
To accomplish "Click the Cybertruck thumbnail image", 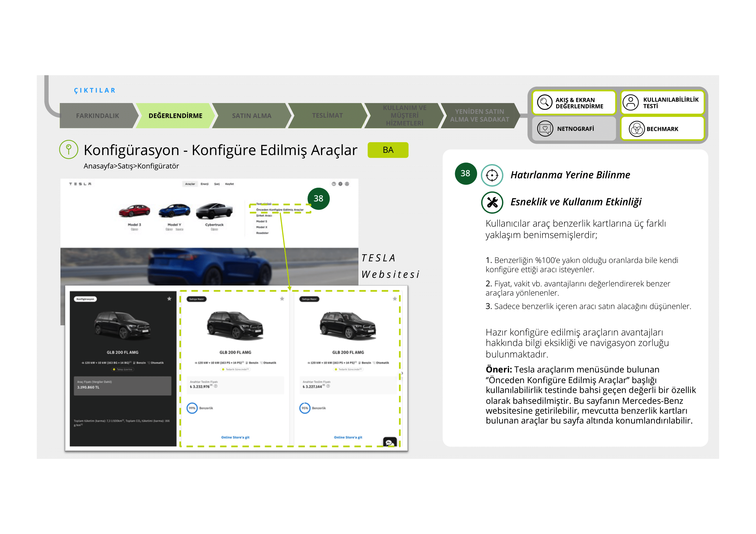I will point(214,211).
